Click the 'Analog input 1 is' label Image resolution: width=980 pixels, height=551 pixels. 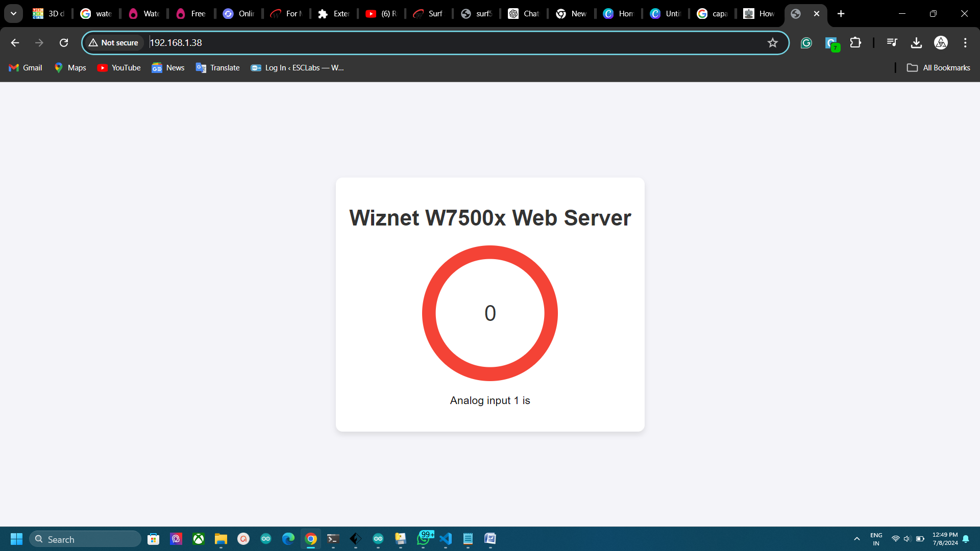click(x=490, y=400)
